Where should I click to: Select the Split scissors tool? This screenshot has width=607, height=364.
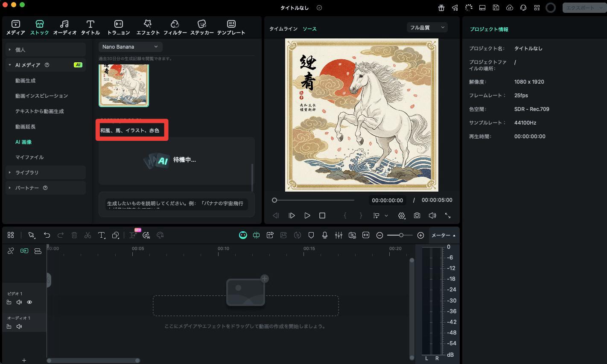click(88, 235)
